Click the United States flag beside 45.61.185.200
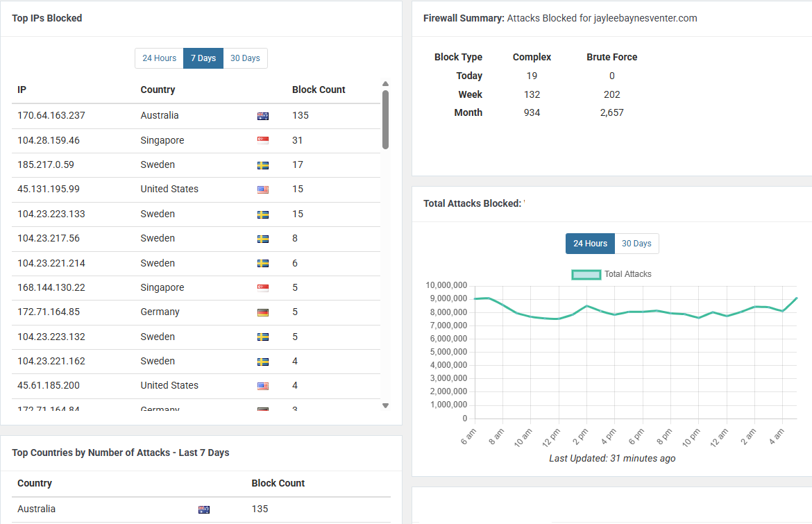This screenshot has width=812, height=524. (263, 386)
